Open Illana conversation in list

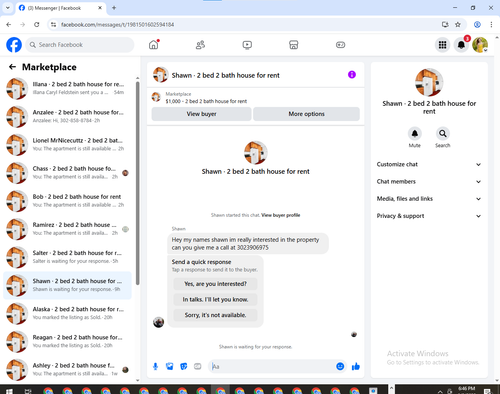68,88
